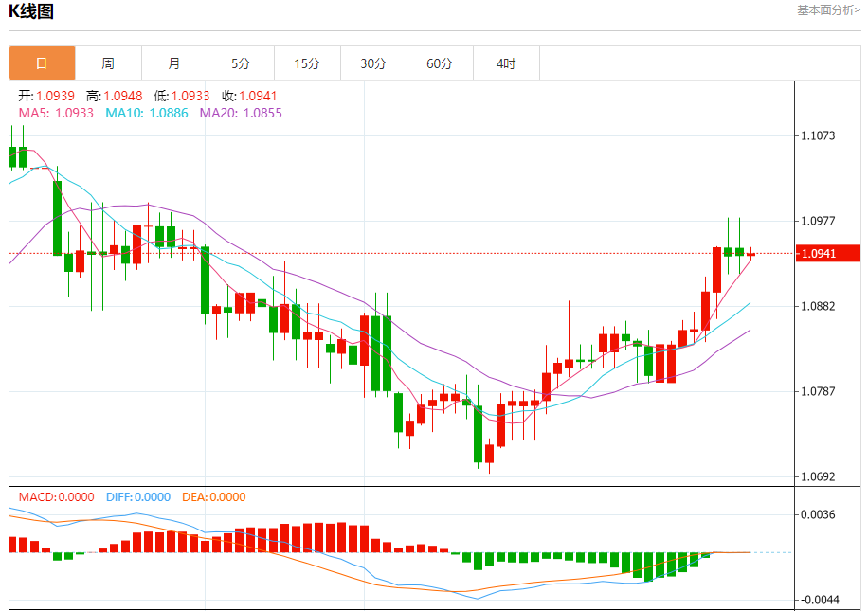The image size is (868, 611).
Task: Open the 30分 timeframe tab
Action: (x=373, y=63)
